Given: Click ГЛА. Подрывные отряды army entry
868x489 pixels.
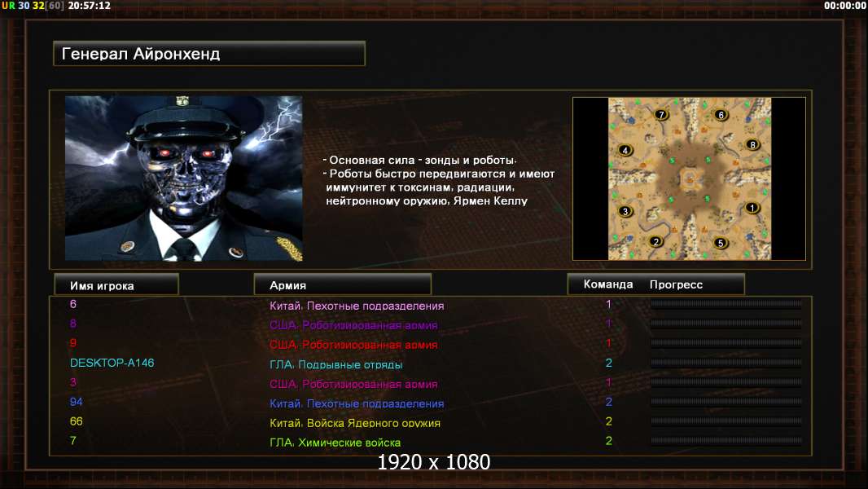Looking at the screenshot, I should 336,364.
